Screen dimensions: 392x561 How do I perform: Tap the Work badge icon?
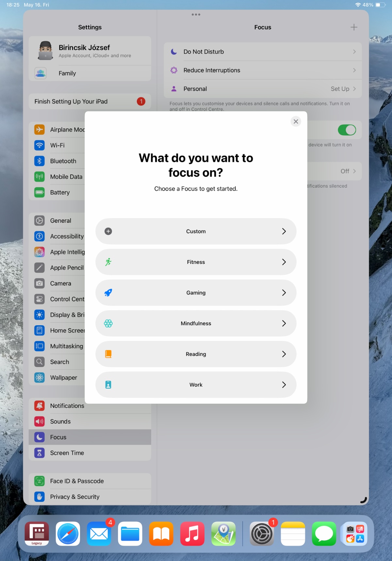click(x=108, y=385)
